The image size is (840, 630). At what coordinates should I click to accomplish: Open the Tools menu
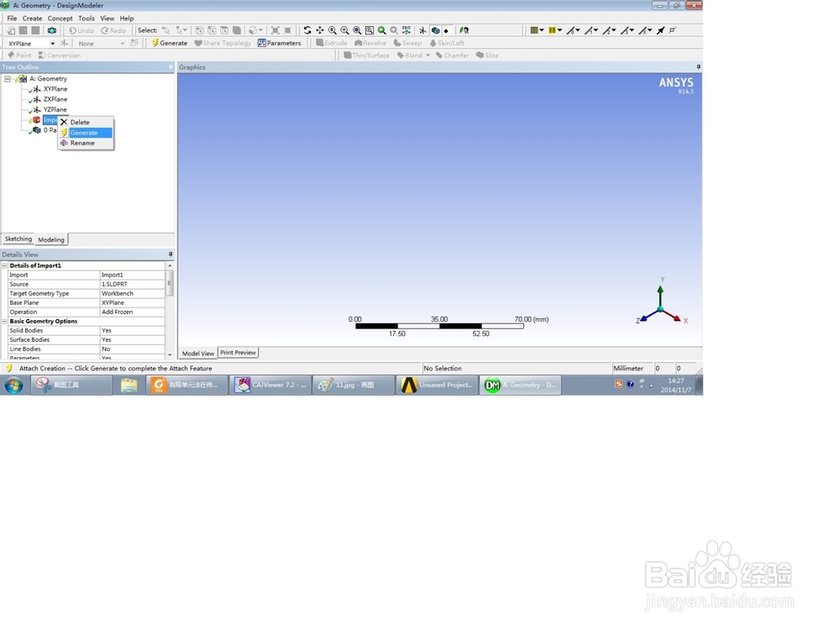pos(87,18)
